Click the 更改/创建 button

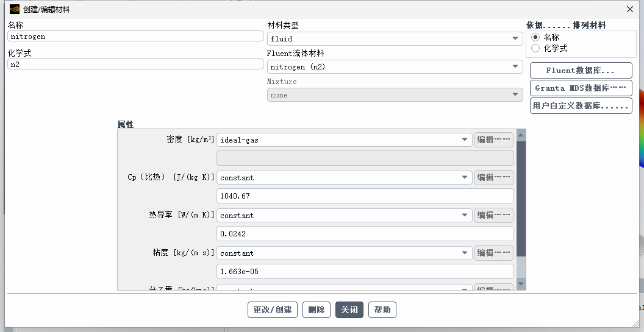[x=273, y=309]
